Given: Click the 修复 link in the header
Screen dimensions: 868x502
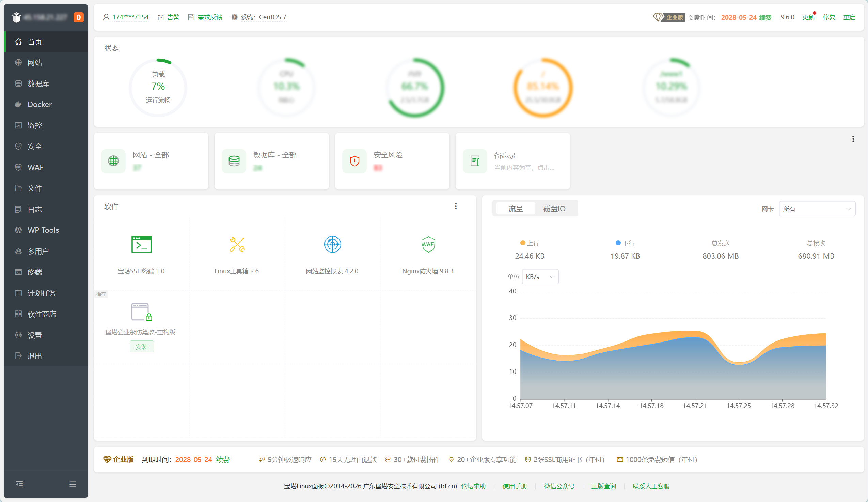Looking at the screenshot, I should click(829, 17).
